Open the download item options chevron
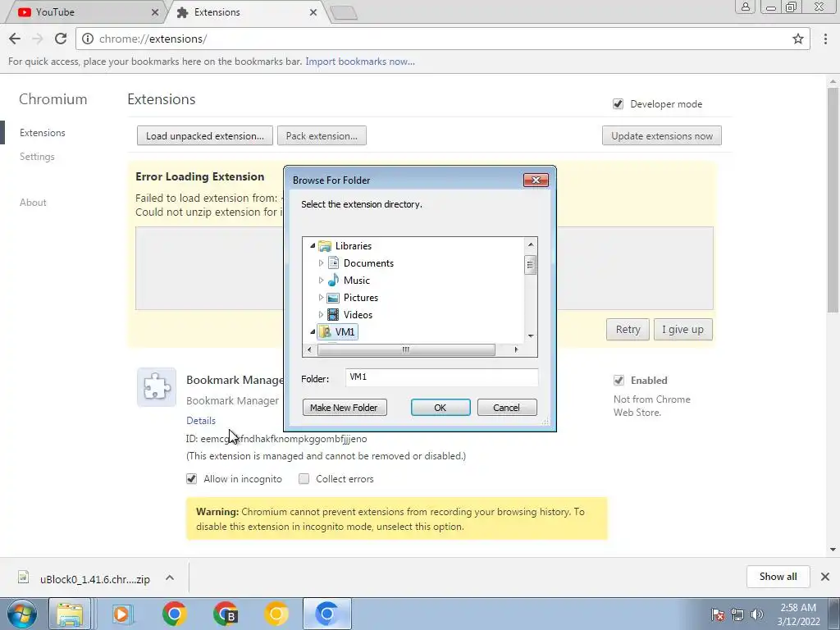This screenshot has width=840, height=630. pyautogui.click(x=170, y=577)
